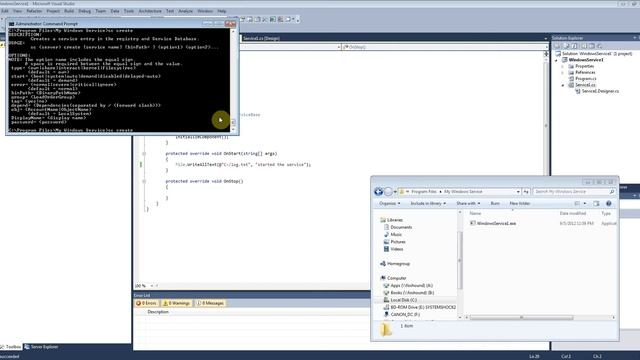The image size is (640, 360).
Task: Click the References folder icon in Solution Explorer
Action: pyautogui.click(x=571, y=72)
